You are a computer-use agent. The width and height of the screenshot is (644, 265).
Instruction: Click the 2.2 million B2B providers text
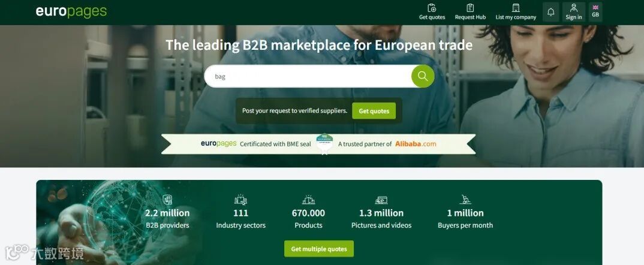167,219
